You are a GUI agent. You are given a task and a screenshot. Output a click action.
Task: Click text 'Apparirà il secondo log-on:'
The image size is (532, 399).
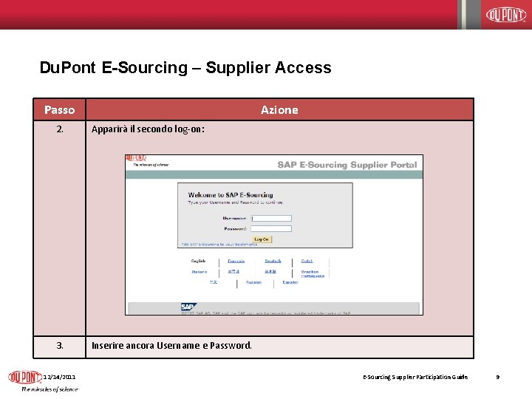[x=148, y=129]
